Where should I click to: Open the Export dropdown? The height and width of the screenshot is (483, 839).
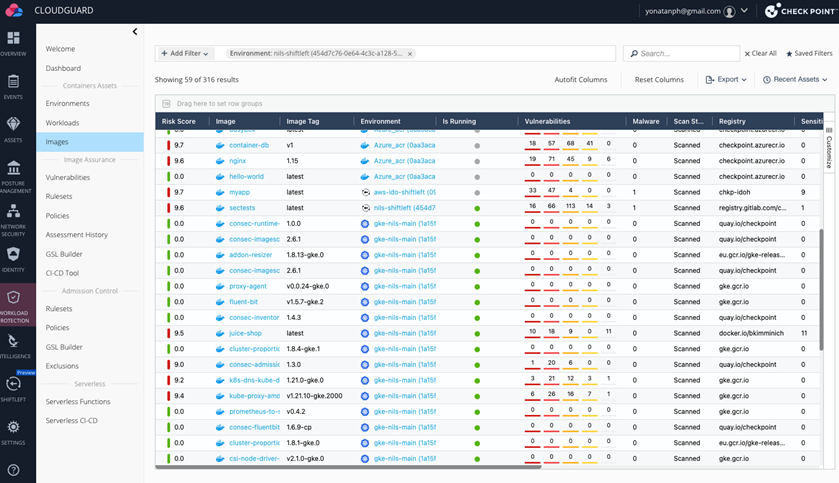(x=726, y=80)
